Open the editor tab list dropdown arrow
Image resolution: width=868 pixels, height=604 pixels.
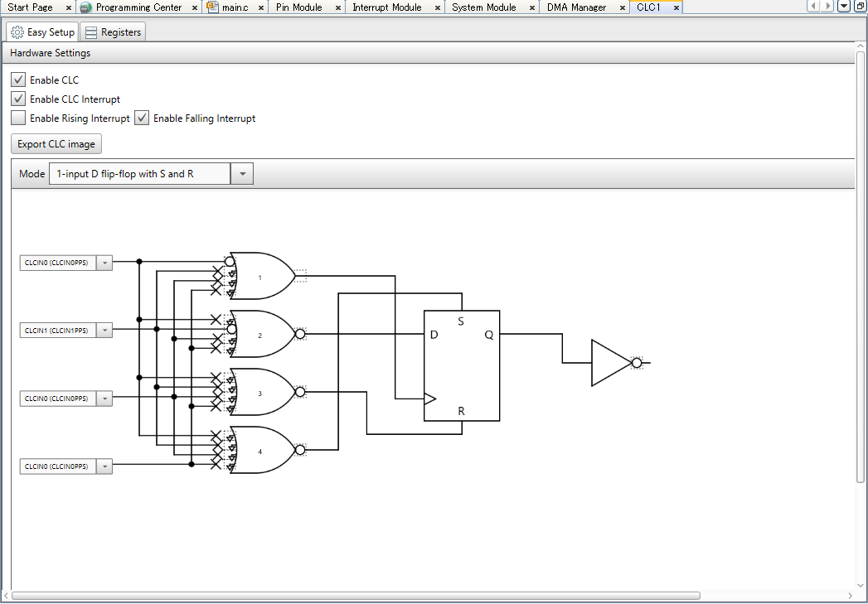tap(844, 7)
